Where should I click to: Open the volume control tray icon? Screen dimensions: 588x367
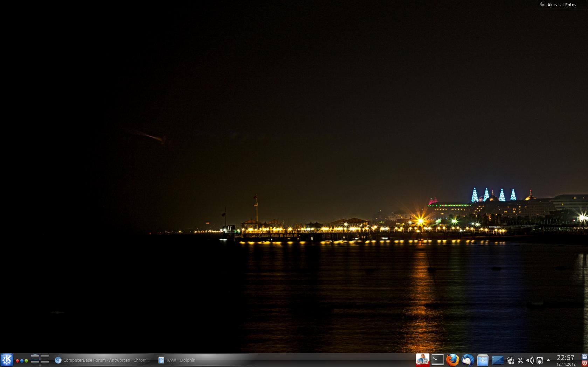tap(530, 360)
